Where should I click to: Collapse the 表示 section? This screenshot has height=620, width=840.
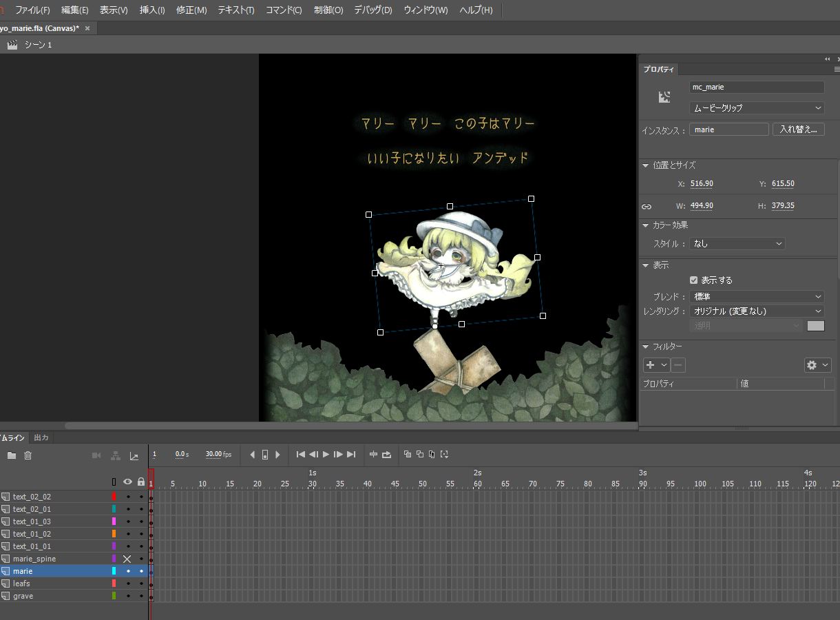646,265
